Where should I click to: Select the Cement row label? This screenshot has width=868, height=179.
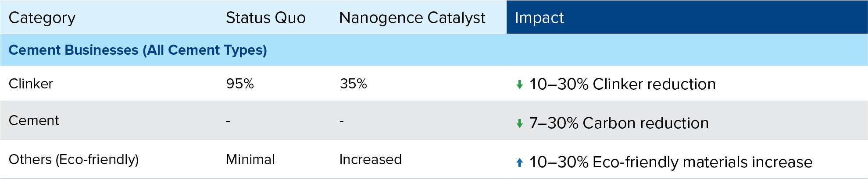(x=34, y=120)
